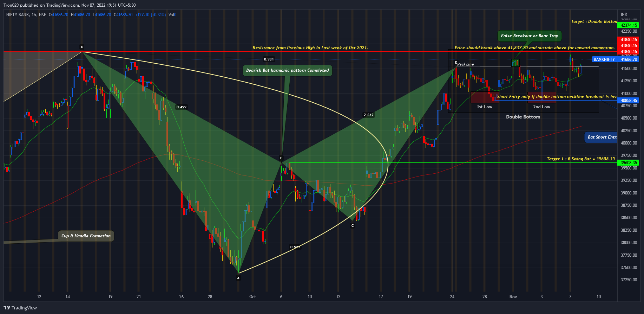Click the A point label at pattern bottom
644x314 pixels.
point(238,278)
